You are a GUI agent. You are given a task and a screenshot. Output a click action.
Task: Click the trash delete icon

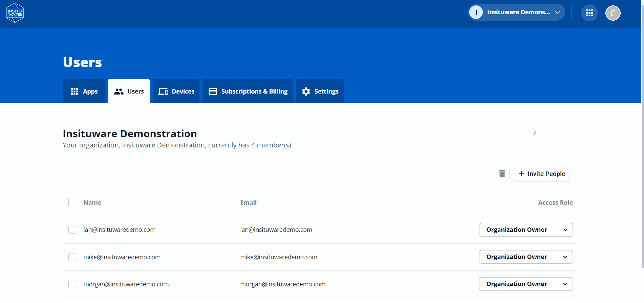click(x=502, y=174)
